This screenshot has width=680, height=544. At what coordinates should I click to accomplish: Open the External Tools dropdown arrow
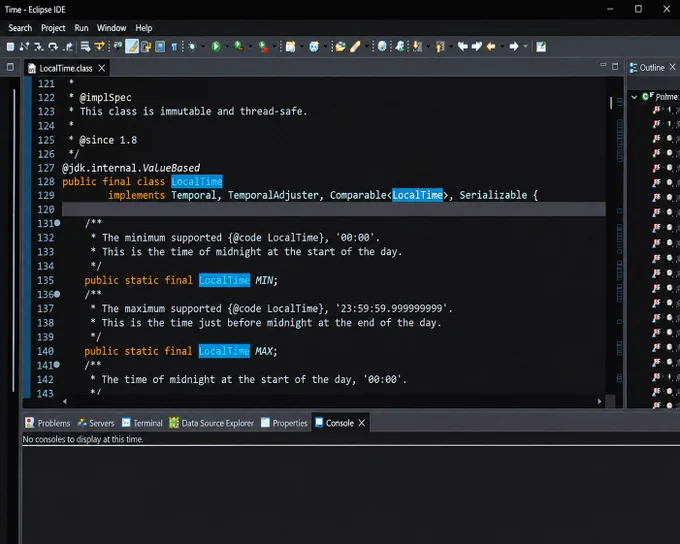274,47
